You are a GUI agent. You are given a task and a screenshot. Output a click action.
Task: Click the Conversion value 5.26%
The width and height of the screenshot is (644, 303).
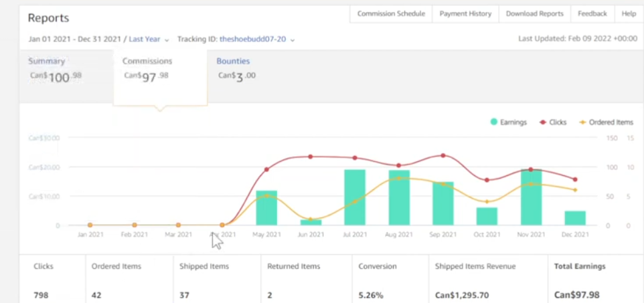tap(371, 295)
